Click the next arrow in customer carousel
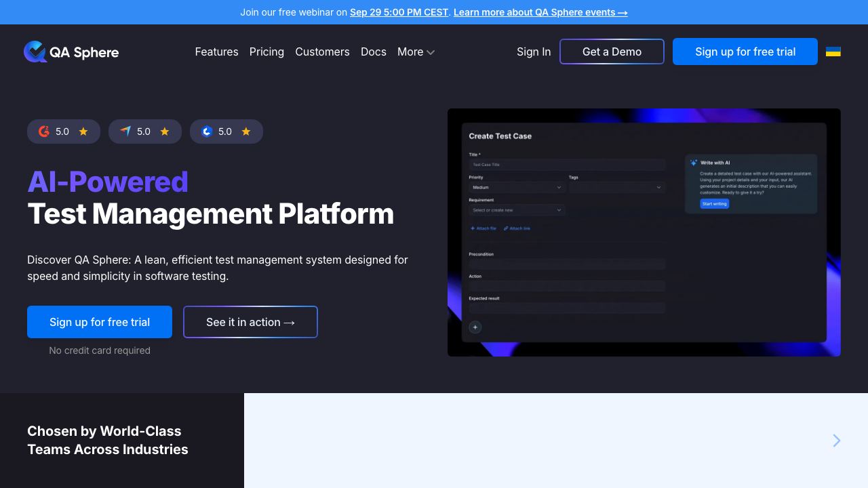The image size is (868, 488). click(837, 441)
